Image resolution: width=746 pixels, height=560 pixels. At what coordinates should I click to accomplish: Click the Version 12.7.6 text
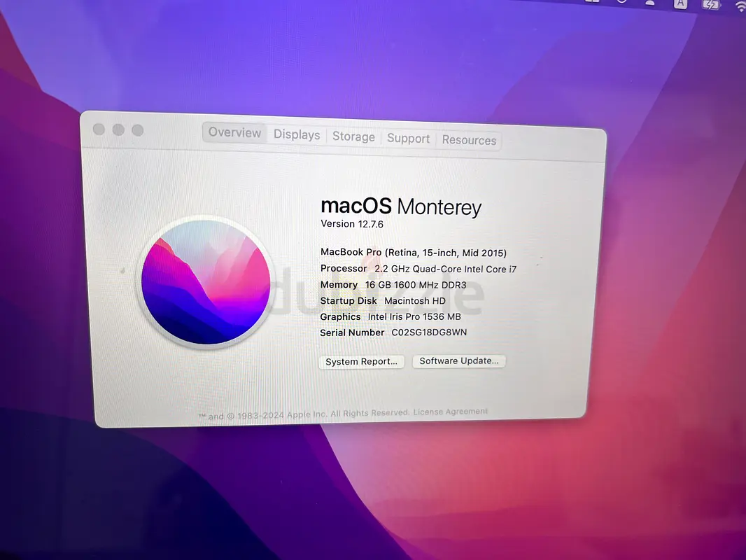click(x=352, y=224)
